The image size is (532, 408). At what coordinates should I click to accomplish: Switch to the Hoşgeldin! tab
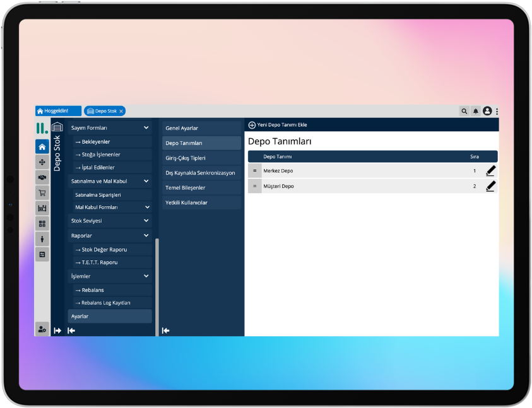pos(58,111)
